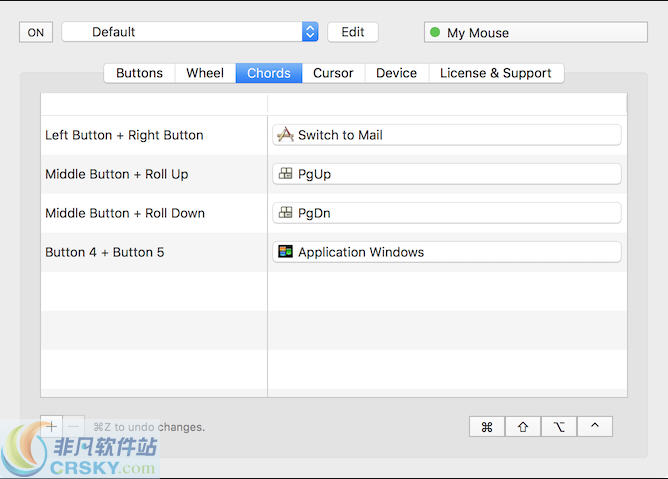Viewport: 668px width, 479px height.
Task: Click the blue profile selector arrows
Action: click(x=310, y=32)
